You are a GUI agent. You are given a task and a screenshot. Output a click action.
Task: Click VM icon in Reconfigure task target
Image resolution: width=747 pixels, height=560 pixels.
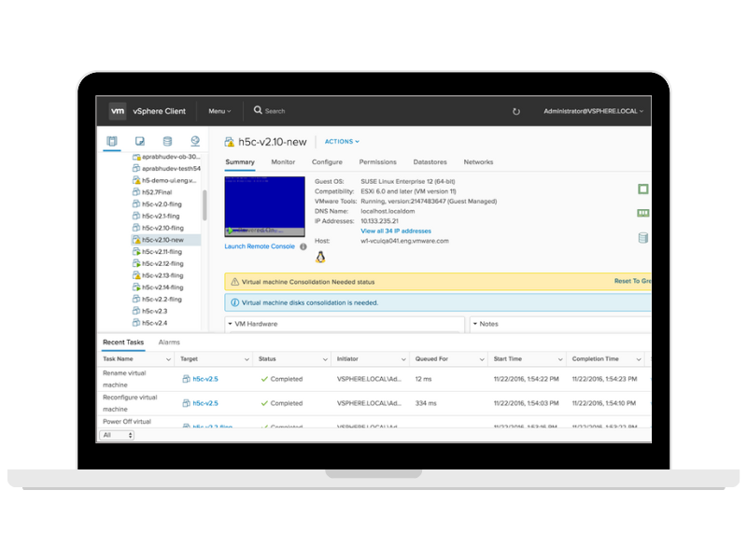(x=186, y=403)
